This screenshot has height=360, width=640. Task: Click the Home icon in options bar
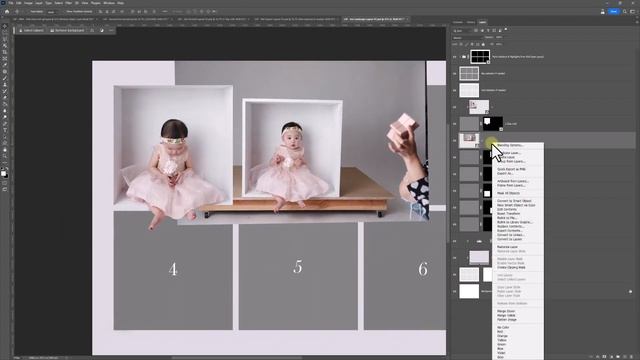(7, 11)
